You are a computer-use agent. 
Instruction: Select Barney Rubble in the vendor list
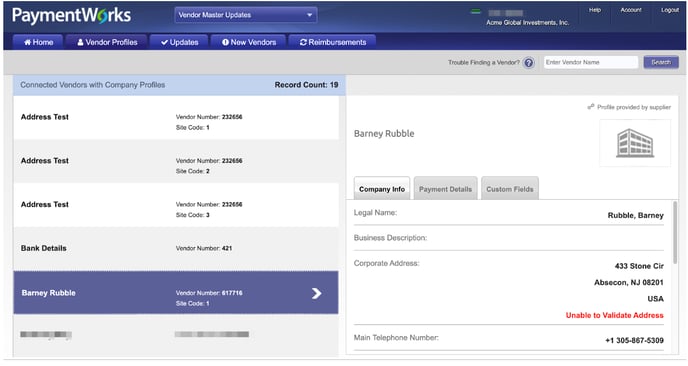(x=176, y=292)
